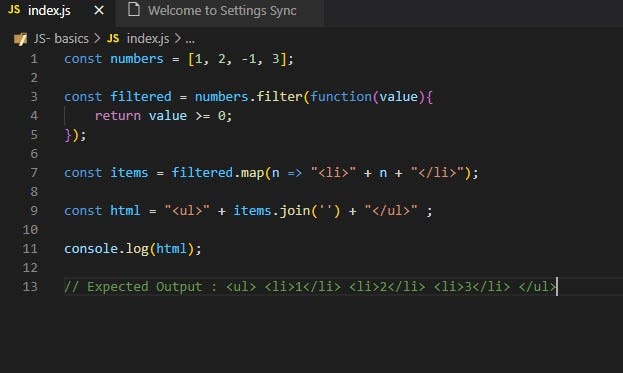Image resolution: width=623 pixels, height=373 pixels.
Task: Click the 'function' keyword on line 3
Action: click(x=341, y=97)
